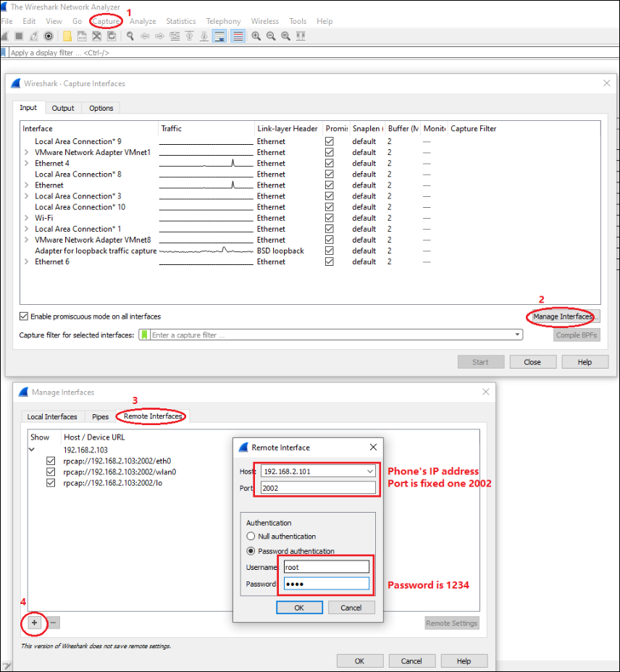Click the Restart capture toolbar icon

pyautogui.click(x=33, y=36)
